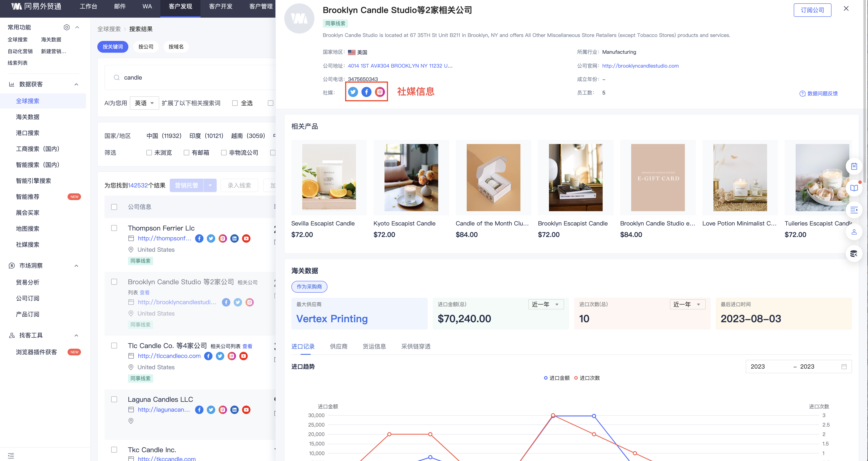Collapse the 市场洞察 section
The height and width of the screenshot is (461, 868).
(x=77, y=266)
